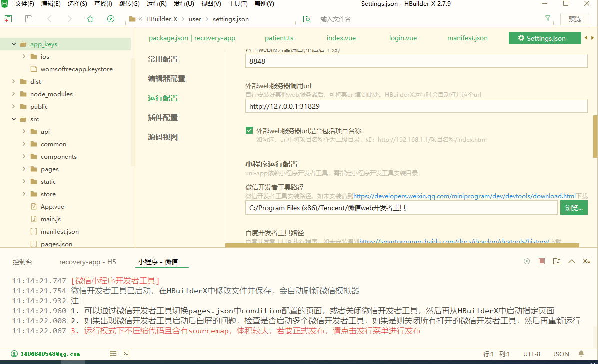Click the filter funnel icon
Viewport: 598px width, 364px height.
pyautogui.click(x=548, y=18)
